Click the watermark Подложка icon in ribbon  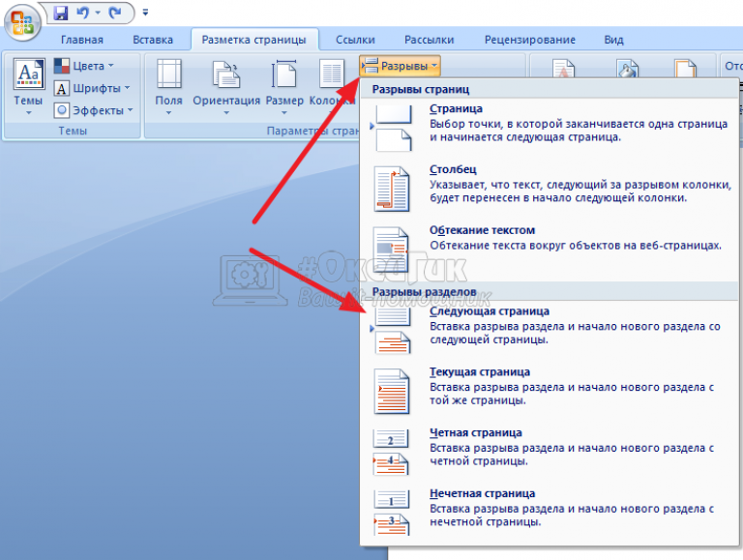tap(564, 69)
